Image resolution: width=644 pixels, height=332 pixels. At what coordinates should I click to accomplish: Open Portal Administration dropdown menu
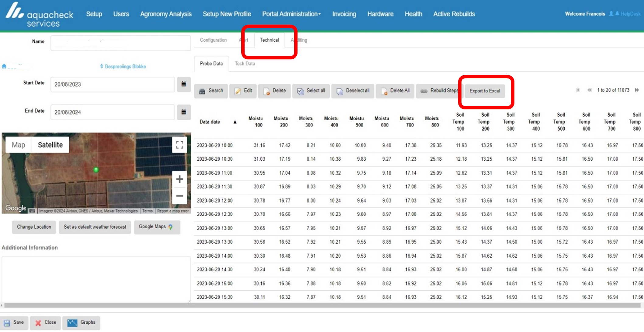[291, 14]
